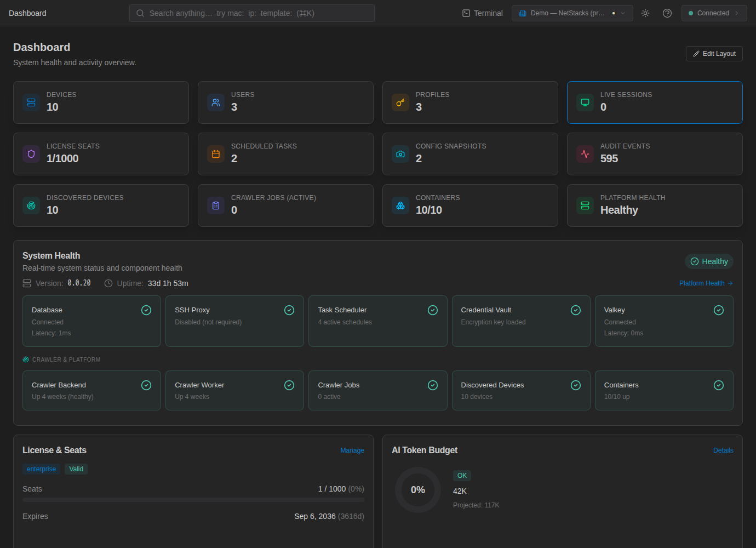756x548 pixels.
Task: Toggle the light/dark theme sun icon
Action: coord(645,13)
